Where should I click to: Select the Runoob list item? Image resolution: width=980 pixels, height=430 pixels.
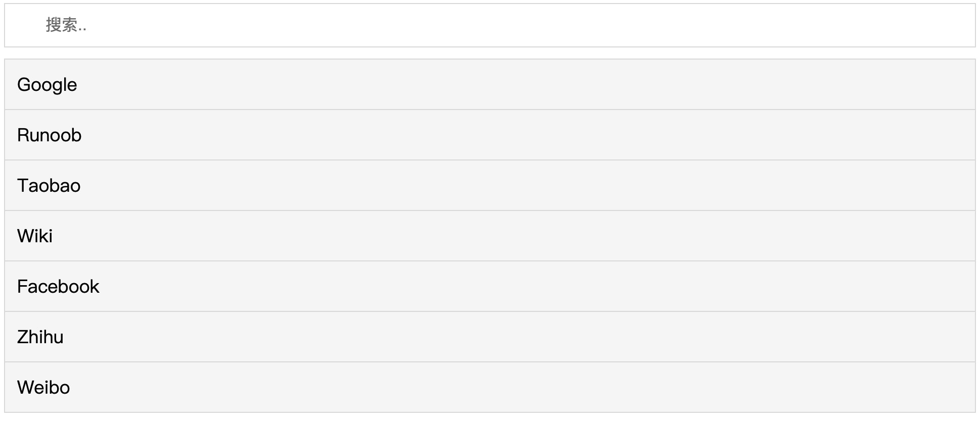tap(490, 135)
